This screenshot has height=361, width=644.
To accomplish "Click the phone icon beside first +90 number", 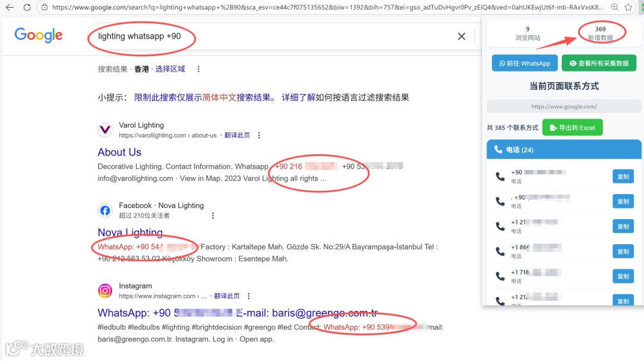I will 500,176.
